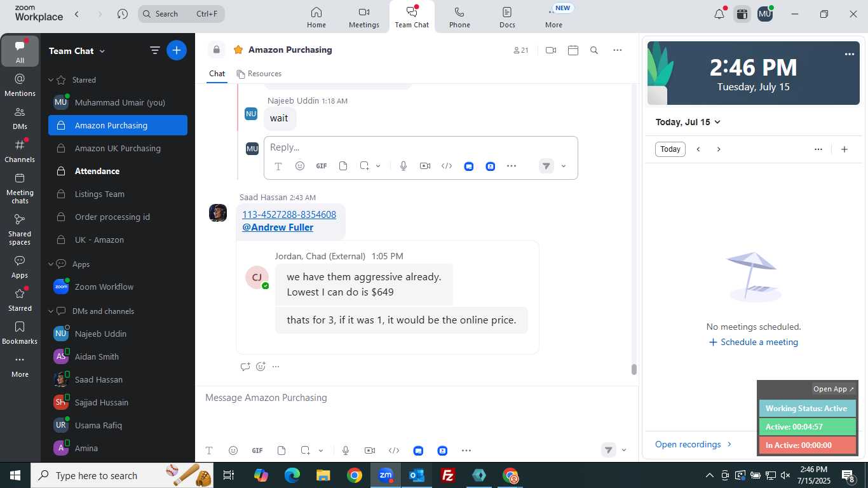Screen dimensions: 868x488
Task: View the 21 channel members
Action: (x=520, y=50)
